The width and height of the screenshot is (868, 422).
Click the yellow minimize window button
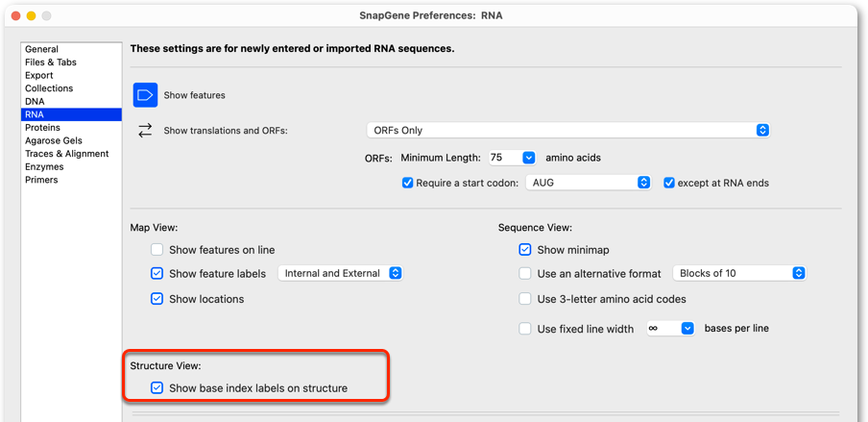[x=31, y=15]
